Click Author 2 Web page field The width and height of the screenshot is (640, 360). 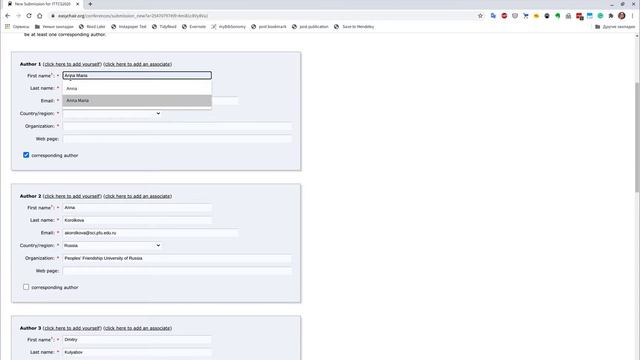(178, 271)
